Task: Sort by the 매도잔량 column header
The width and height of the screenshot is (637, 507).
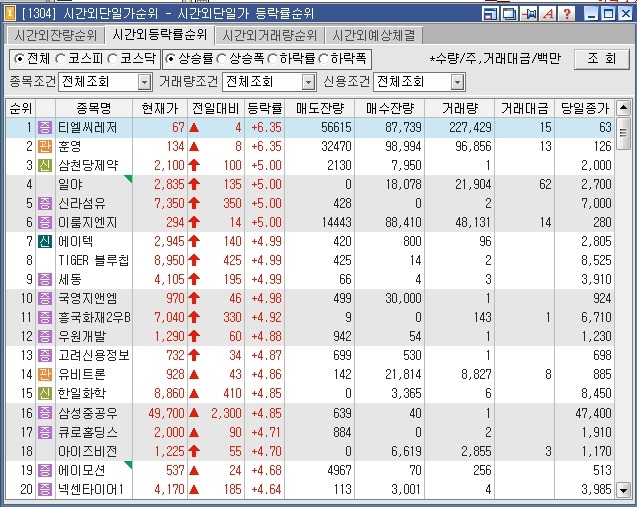Action: click(320, 108)
